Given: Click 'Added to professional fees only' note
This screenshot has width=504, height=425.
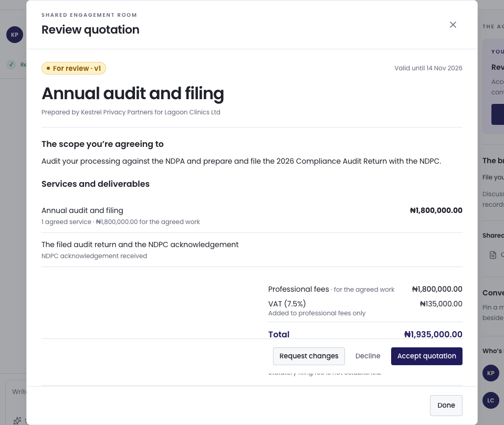Looking at the screenshot, I should [x=317, y=313].
